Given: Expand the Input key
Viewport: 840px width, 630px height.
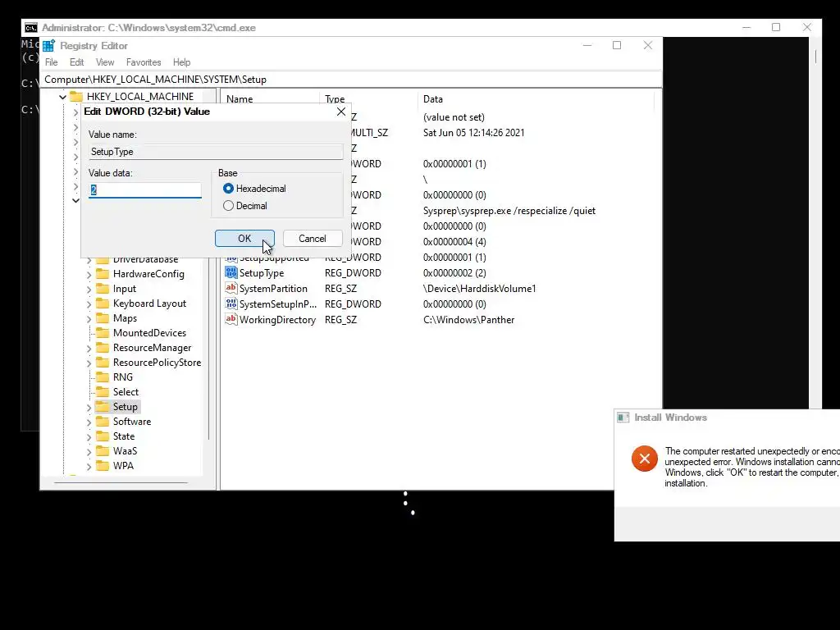Looking at the screenshot, I should 89,290.
